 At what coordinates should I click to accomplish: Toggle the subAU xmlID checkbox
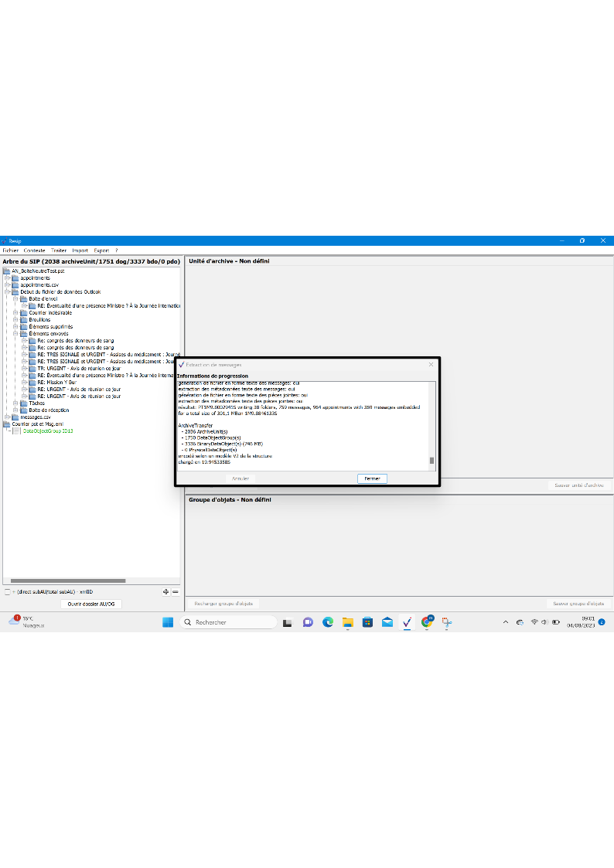[x=7, y=591]
